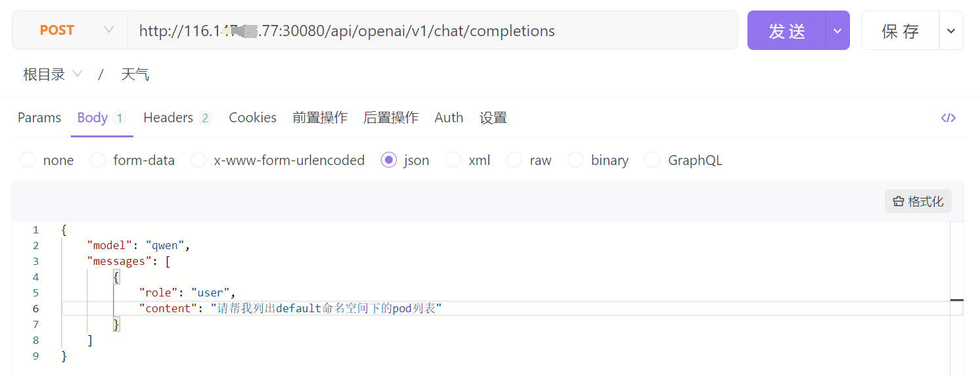This screenshot has width=980, height=376.
Task: Open the 前置操作 pre-request tab
Action: (320, 118)
